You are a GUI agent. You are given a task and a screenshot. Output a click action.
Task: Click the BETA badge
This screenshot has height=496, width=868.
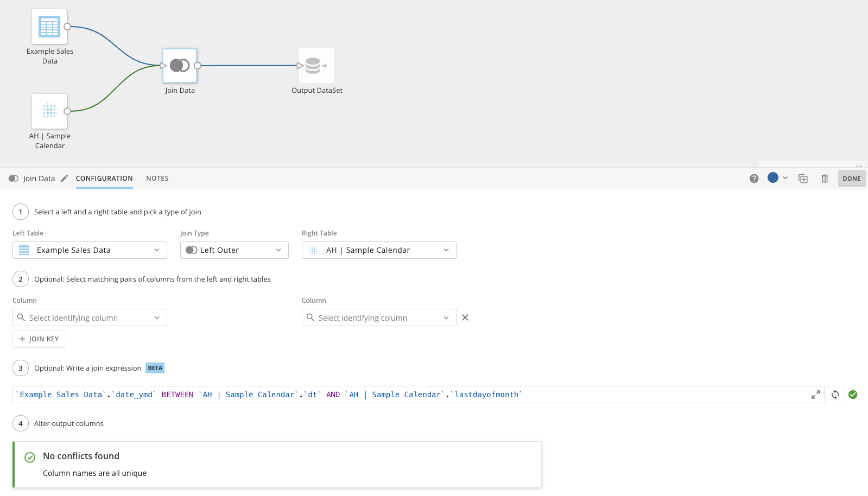155,368
